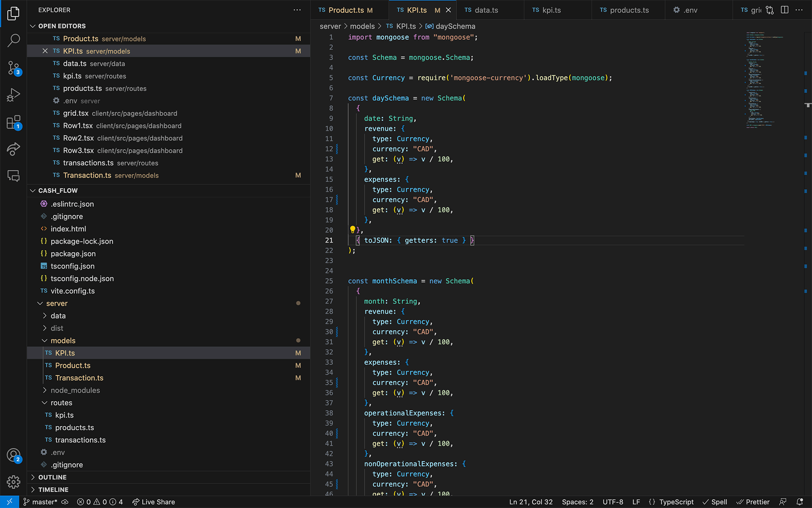
Task: Open editor More Actions ellipsis
Action: tap(799, 10)
